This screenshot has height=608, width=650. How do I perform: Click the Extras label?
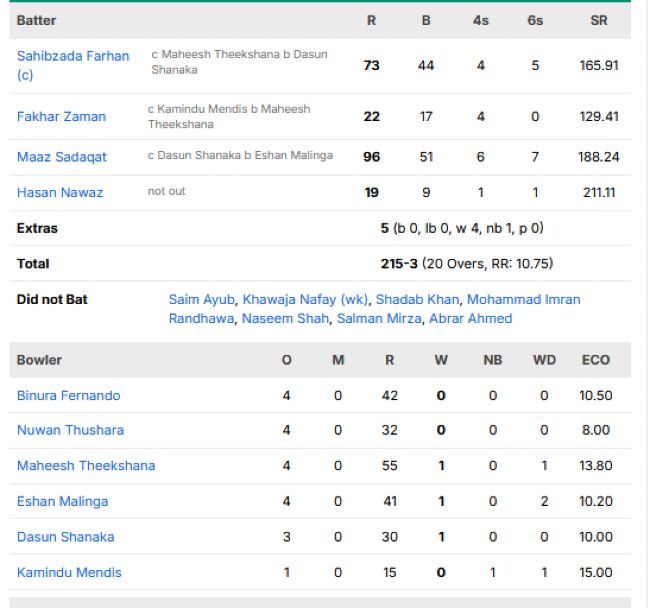(x=37, y=228)
